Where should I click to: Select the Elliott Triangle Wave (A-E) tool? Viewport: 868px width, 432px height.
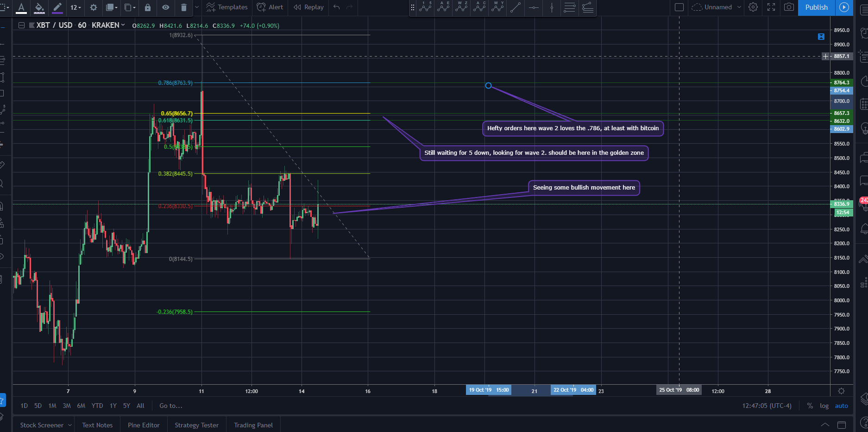coord(443,7)
